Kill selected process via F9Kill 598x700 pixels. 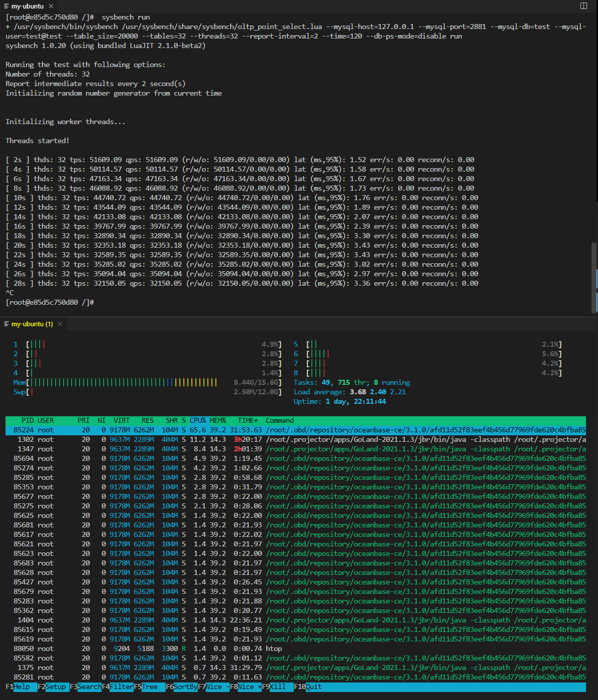point(275,686)
